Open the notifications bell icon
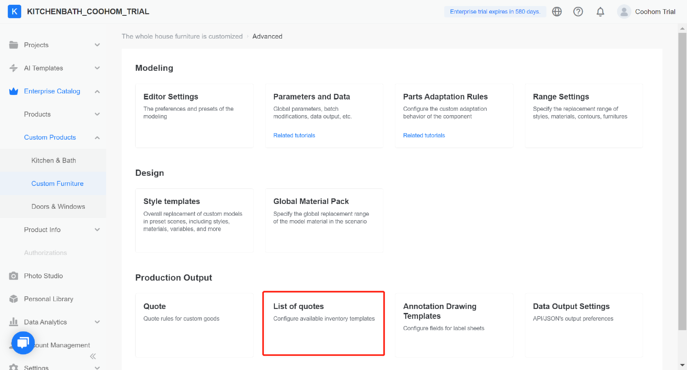 pos(600,12)
